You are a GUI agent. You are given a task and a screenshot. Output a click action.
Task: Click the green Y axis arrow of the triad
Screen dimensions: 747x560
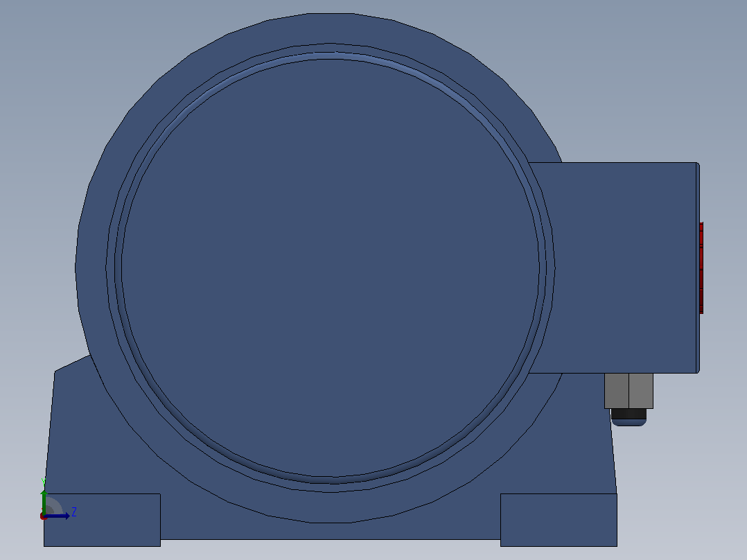tap(44, 502)
